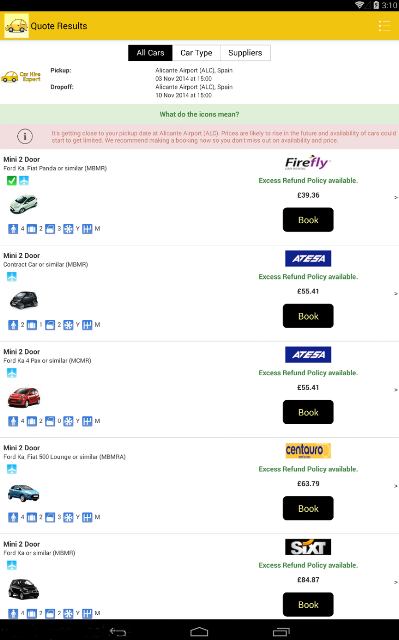Expand Centauro listing details chevron

tap(395, 486)
